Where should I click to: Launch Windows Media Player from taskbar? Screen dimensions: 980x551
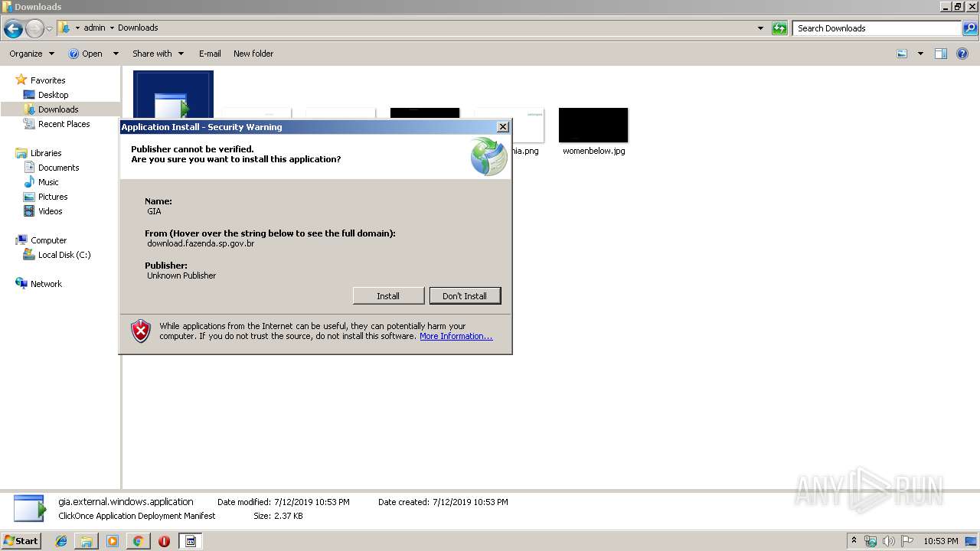(113, 541)
